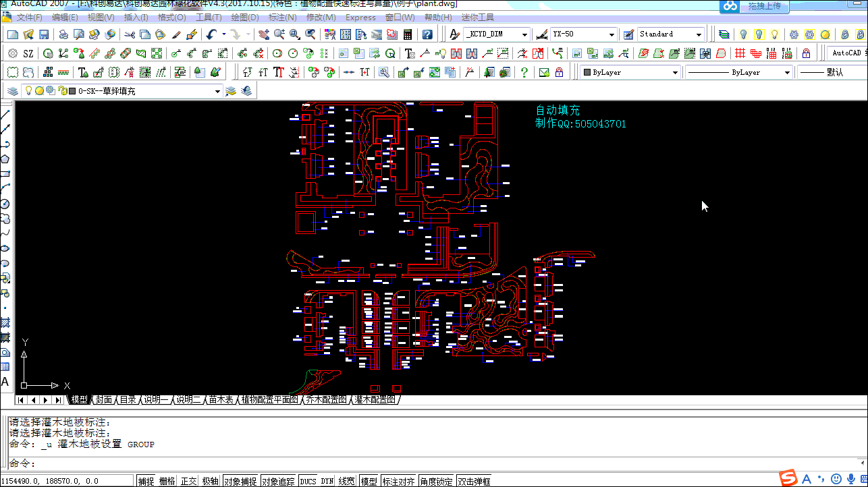
Task: Select the Hatch tool
Action: pos(5,322)
